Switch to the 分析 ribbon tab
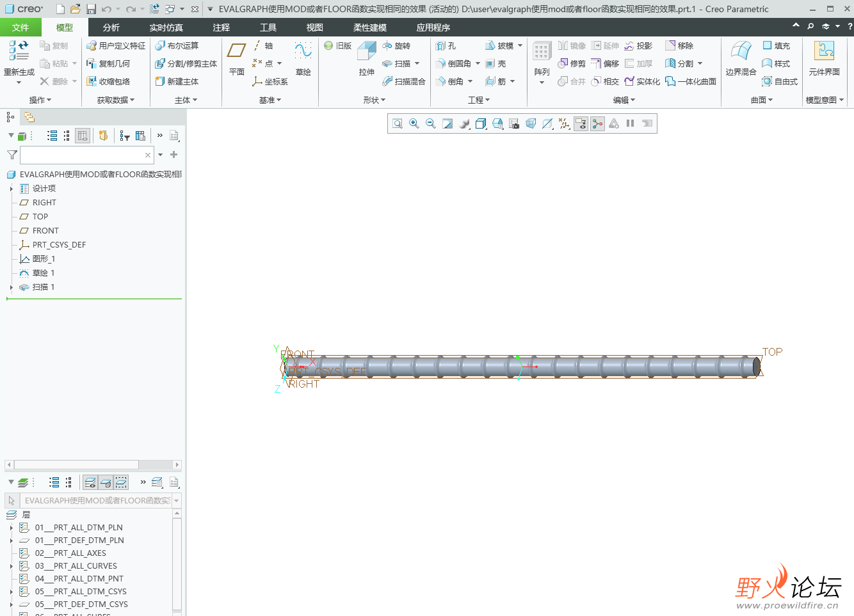Viewport: 854px width, 616px height. coord(111,28)
